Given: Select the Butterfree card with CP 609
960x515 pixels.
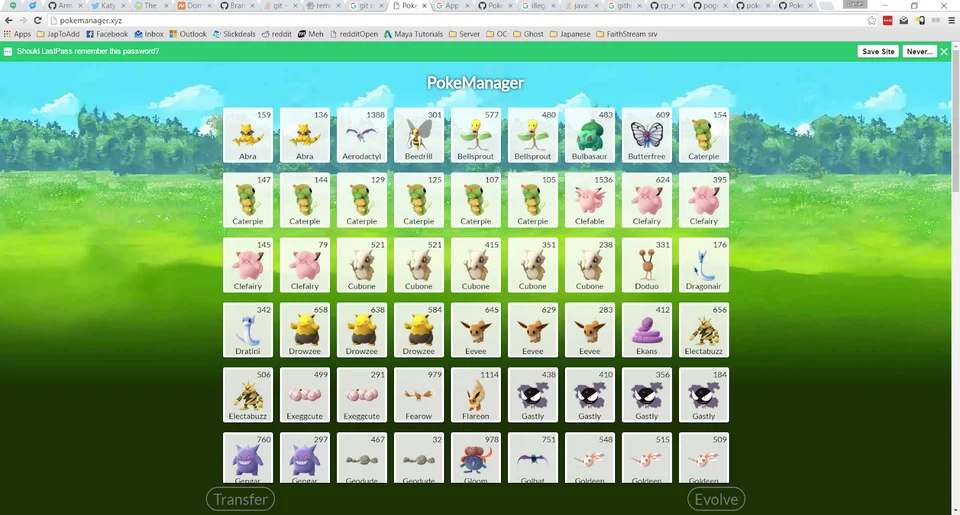Looking at the screenshot, I should pyautogui.click(x=647, y=135).
